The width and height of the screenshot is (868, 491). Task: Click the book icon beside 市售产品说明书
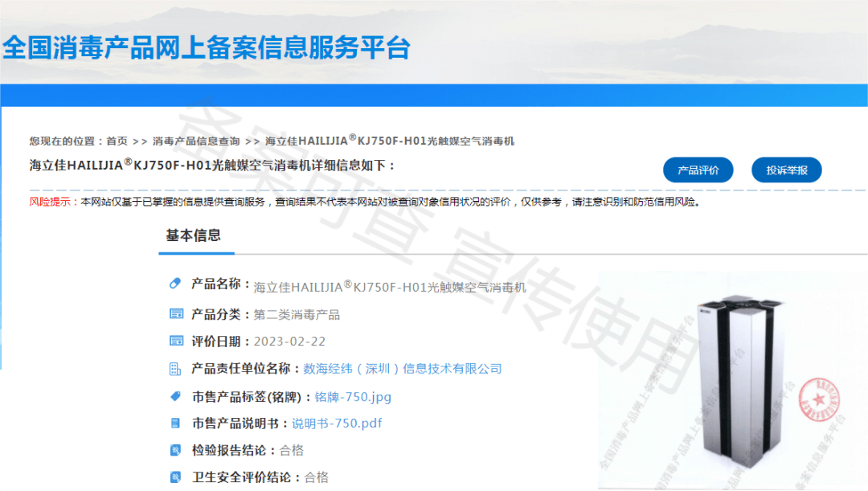[x=175, y=423]
